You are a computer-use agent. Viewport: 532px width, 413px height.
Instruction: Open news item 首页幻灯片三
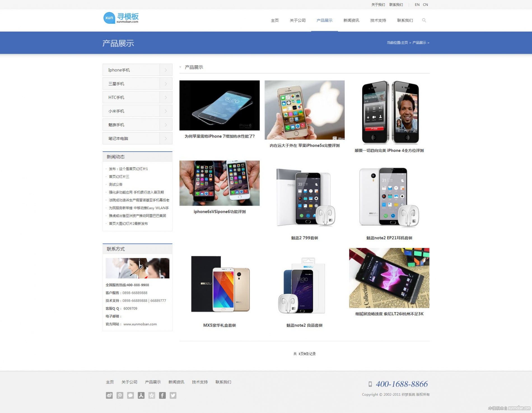coord(119,177)
